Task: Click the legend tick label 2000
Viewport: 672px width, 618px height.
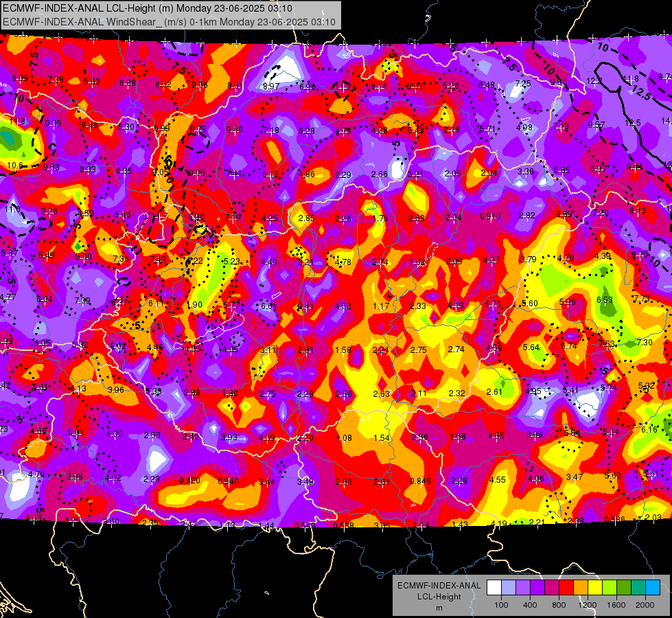Action: pos(645,605)
